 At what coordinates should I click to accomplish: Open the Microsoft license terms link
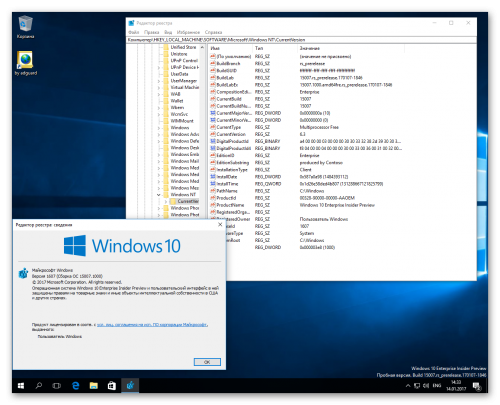[152, 324]
